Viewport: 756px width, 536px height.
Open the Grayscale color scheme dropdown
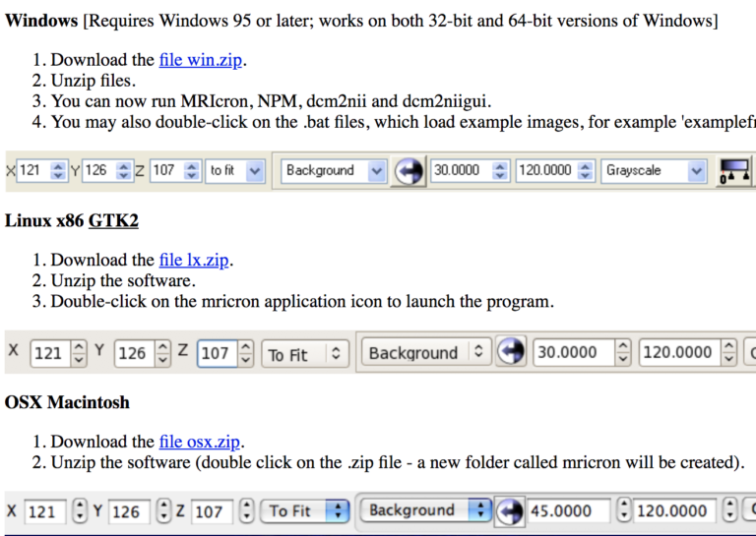pyautogui.click(x=655, y=171)
